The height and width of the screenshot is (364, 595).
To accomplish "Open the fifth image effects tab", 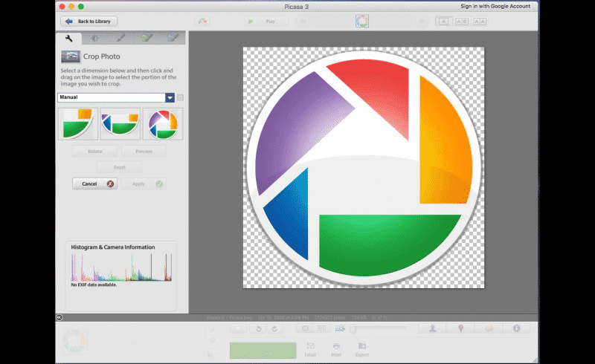I will coord(173,39).
